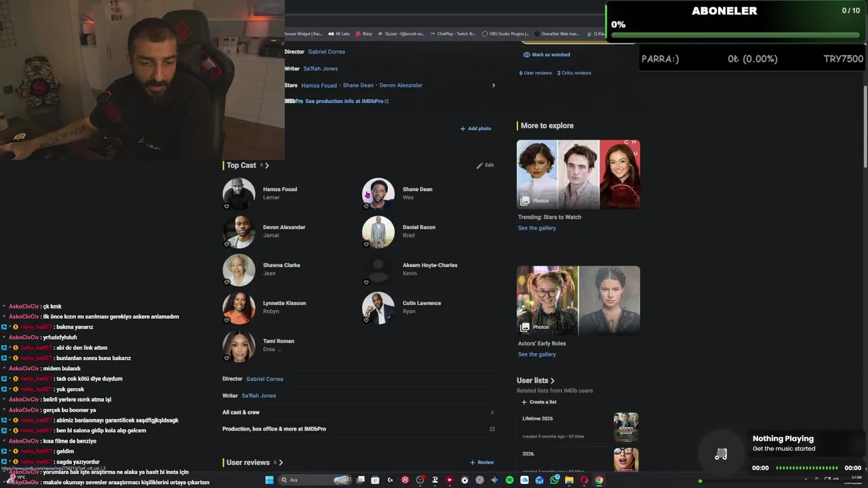Open Task View from the taskbar
The width and height of the screenshot is (868, 488).
pyautogui.click(x=360, y=480)
